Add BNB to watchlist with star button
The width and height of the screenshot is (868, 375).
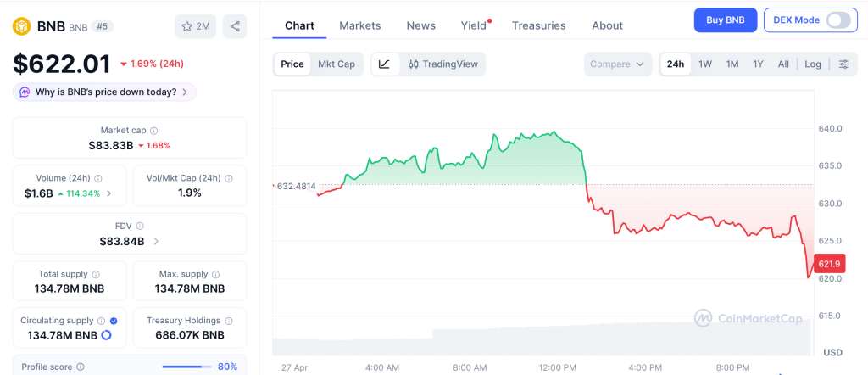(195, 26)
